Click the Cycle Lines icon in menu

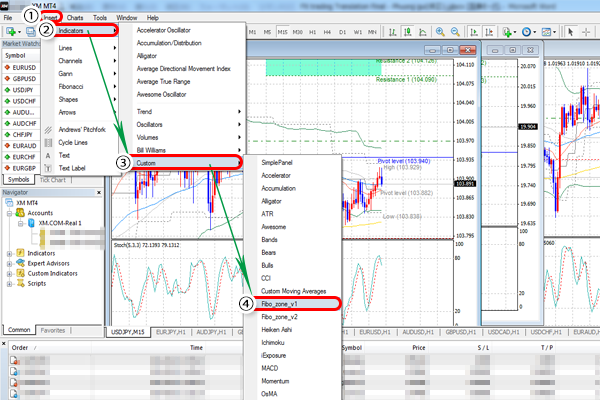pos(48,143)
